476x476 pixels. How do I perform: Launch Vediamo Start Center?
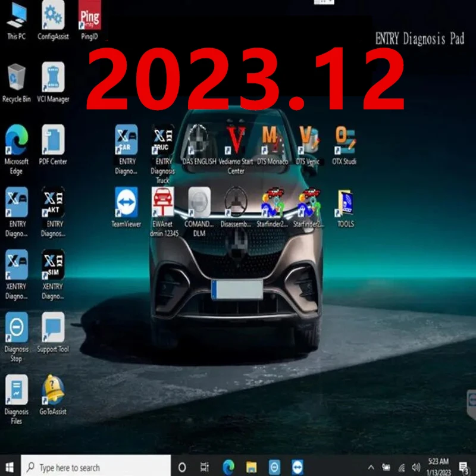click(x=236, y=149)
